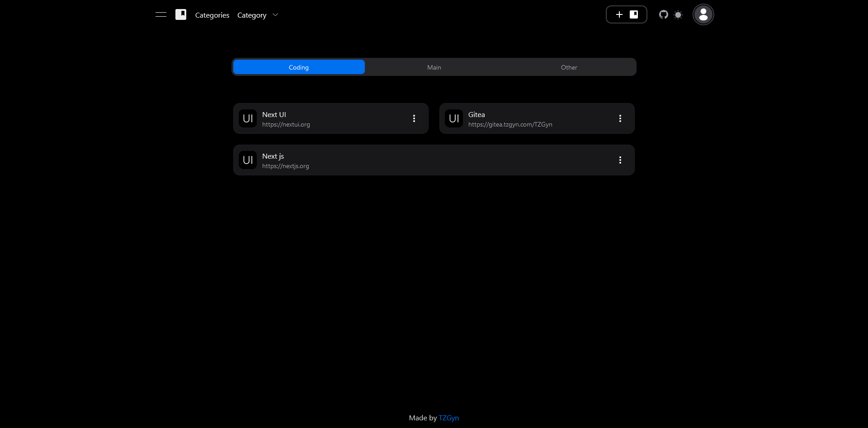
Task: Click the Categories menu item
Action: point(212,15)
